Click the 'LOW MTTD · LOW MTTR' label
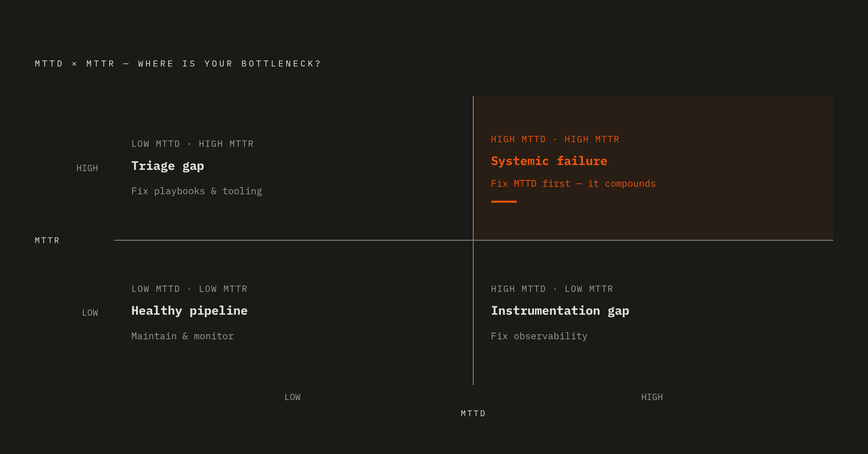 pos(189,289)
